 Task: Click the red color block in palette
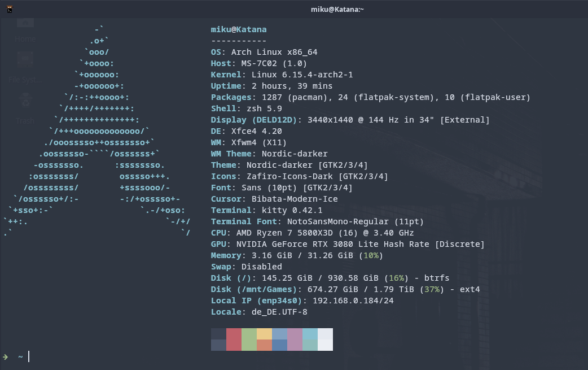(234, 339)
